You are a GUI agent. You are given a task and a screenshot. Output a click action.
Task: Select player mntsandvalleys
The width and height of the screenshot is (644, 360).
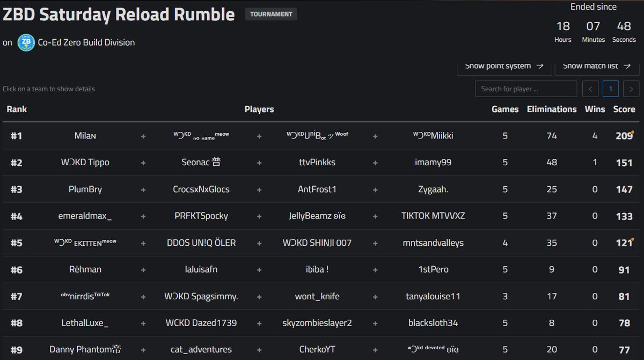click(x=433, y=243)
